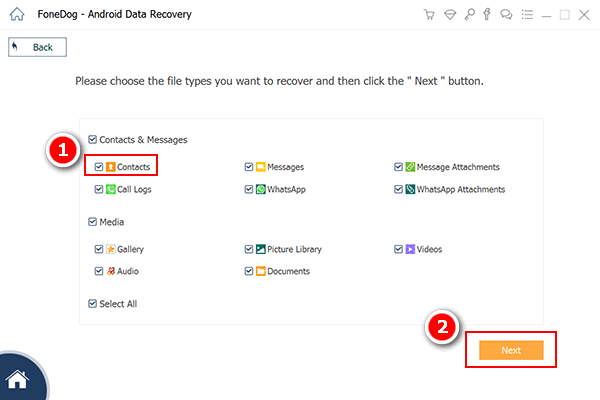Viewport: 600px width, 400px height.
Task: Open the shopping cart icon
Action: (x=429, y=15)
